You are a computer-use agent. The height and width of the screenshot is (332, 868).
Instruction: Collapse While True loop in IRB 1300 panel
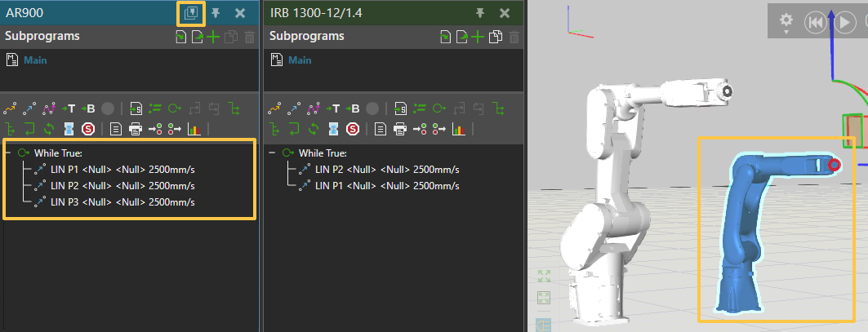[x=274, y=153]
